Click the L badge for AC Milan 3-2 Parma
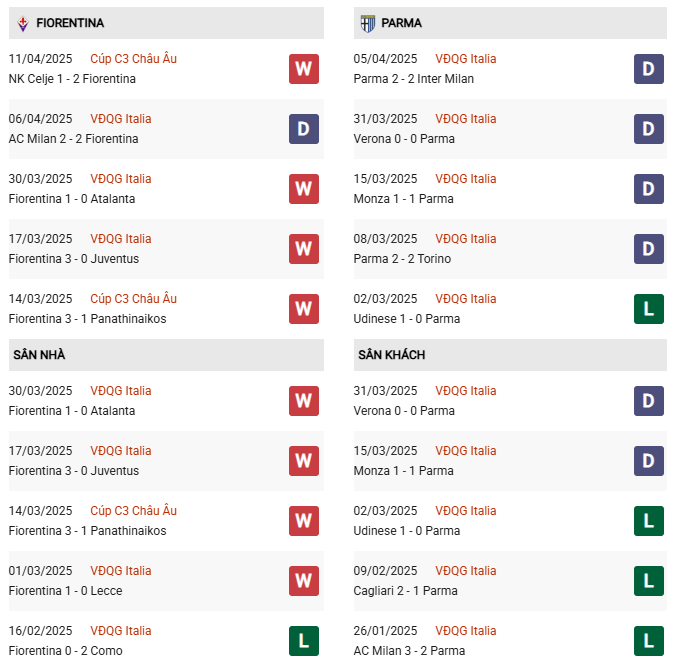Screen dimensions: 675x663 649,641
